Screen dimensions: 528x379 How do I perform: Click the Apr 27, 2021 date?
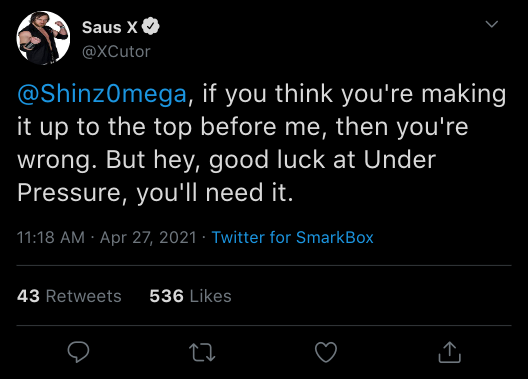tap(148, 238)
